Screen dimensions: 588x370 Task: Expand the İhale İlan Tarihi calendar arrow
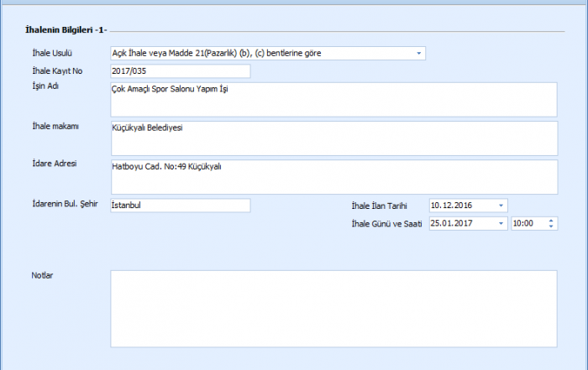point(501,206)
